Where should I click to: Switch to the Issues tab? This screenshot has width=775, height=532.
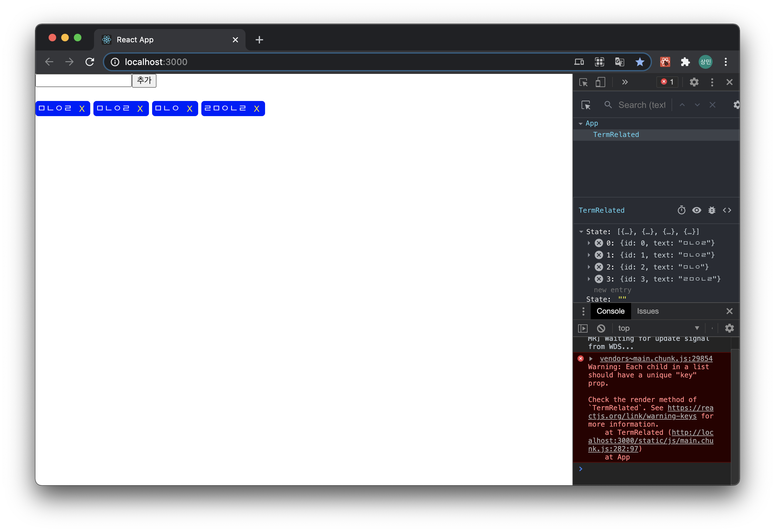pos(648,311)
